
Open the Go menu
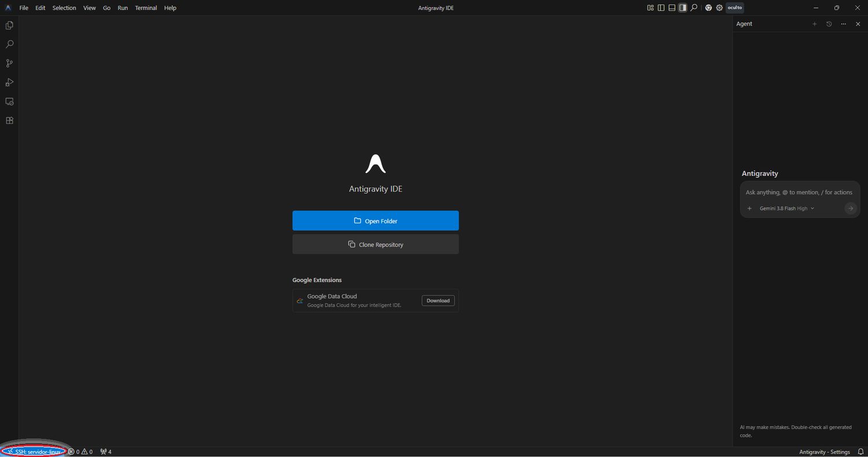point(106,8)
